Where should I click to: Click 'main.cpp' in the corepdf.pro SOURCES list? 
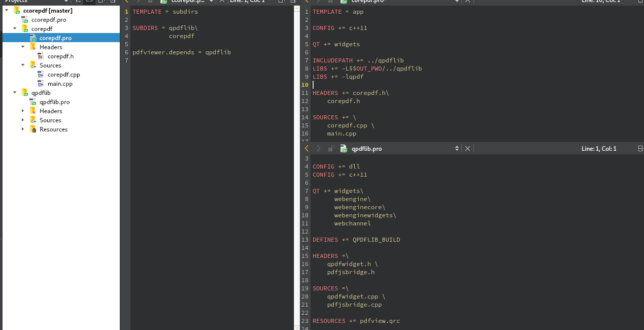coord(342,134)
